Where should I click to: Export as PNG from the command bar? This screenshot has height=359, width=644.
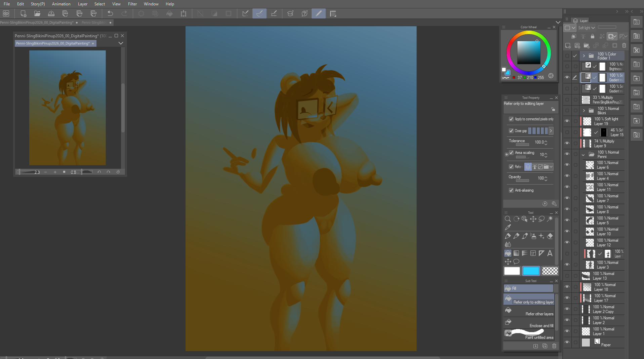pyautogui.click(x=79, y=13)
